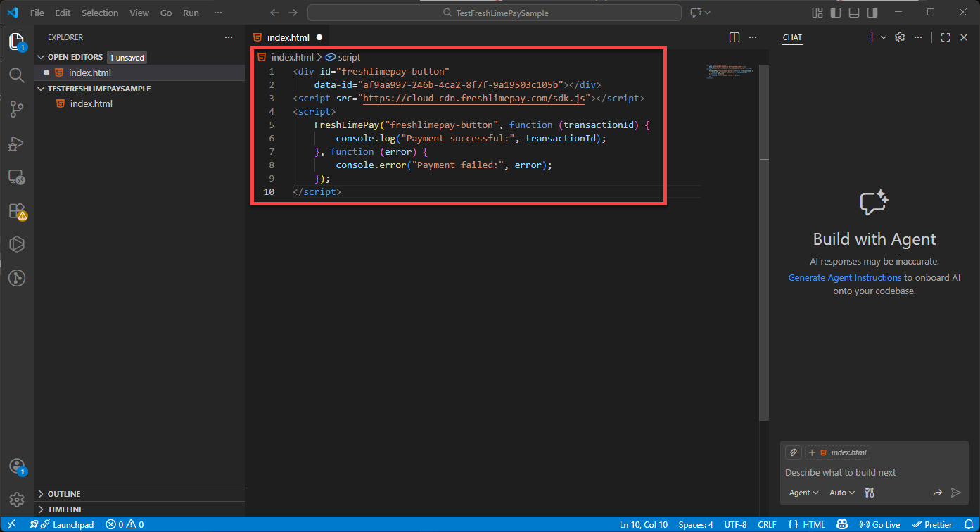Toggle Panel visibility in title bar
The height and width of the screenshot is (532, 980).
pyautogui.click(x=854, y=13)
